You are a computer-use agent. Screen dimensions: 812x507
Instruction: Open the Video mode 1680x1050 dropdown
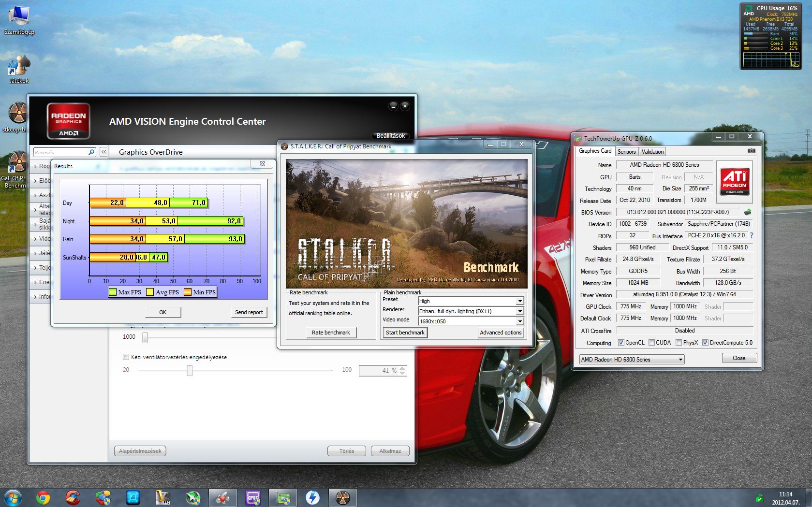tap(471, 321)
